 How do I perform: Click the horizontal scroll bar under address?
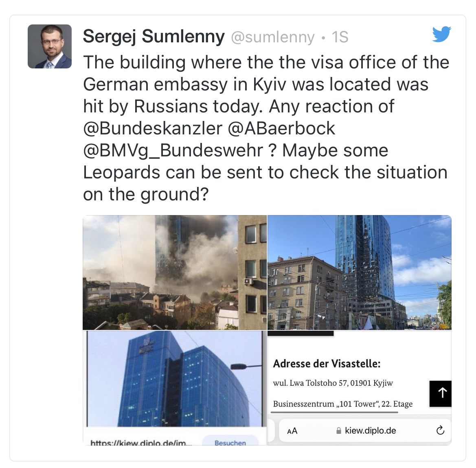click(334, 412)
